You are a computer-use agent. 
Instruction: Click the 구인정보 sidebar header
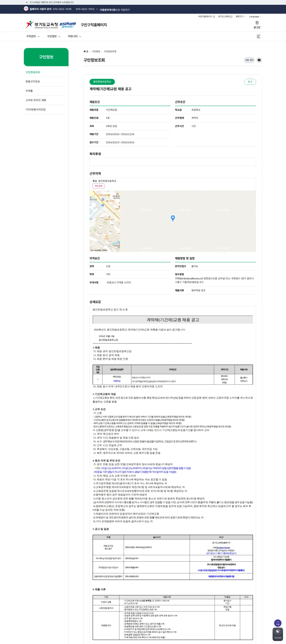pyautogui.click(x=46, y=57)
